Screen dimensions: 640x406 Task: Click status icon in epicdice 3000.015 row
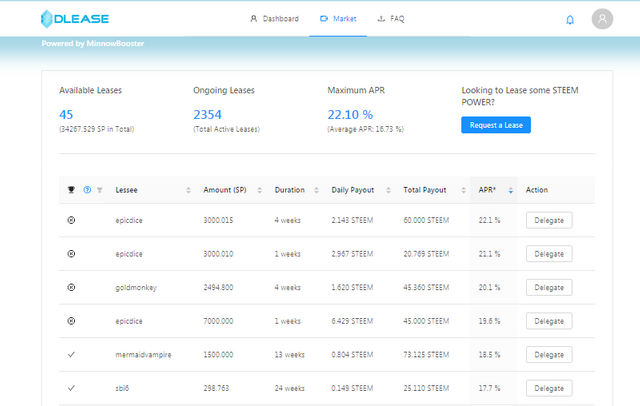(71, 220)
